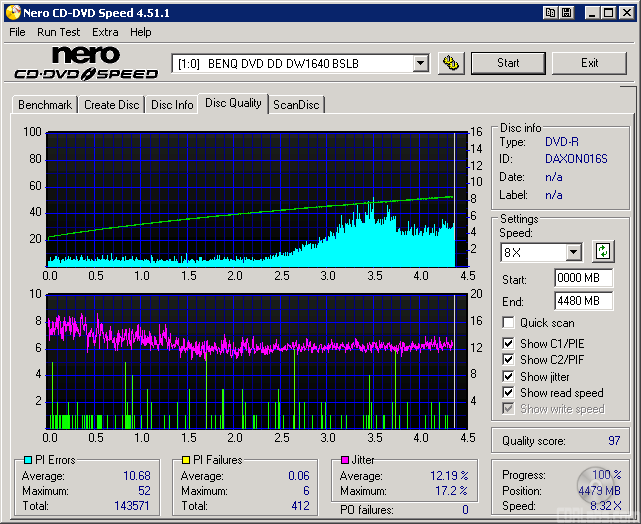This screenshot has height=524, width=641.
Task: Enable the Quick scan checkbox
Action: coord(509,323)
